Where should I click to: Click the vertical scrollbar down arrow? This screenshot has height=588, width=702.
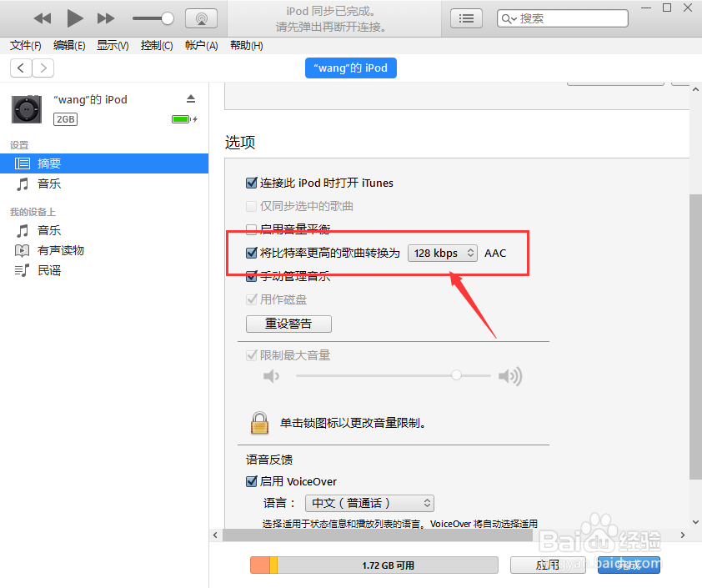(695, 522)
